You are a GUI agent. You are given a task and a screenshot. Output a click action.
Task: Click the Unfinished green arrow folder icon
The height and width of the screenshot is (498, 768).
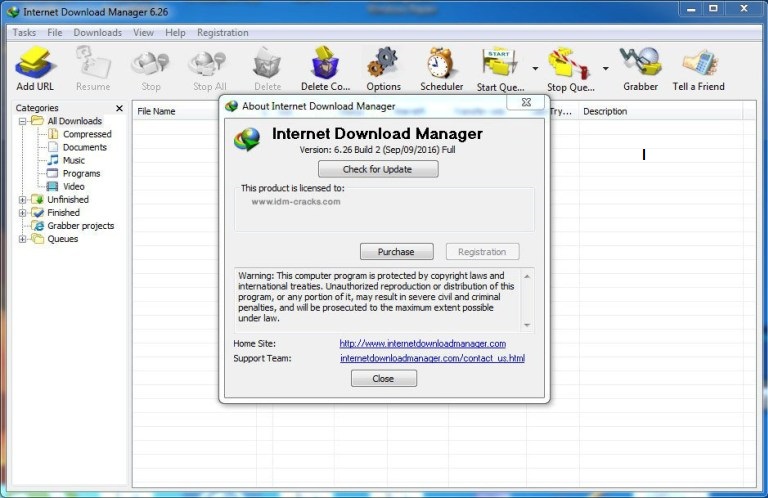[x=38, y=199]
